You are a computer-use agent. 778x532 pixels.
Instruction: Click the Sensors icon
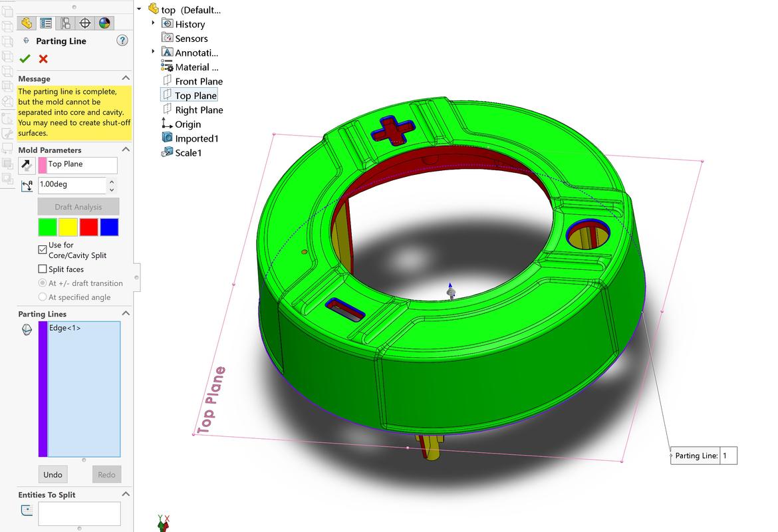(x=167, y=38)
